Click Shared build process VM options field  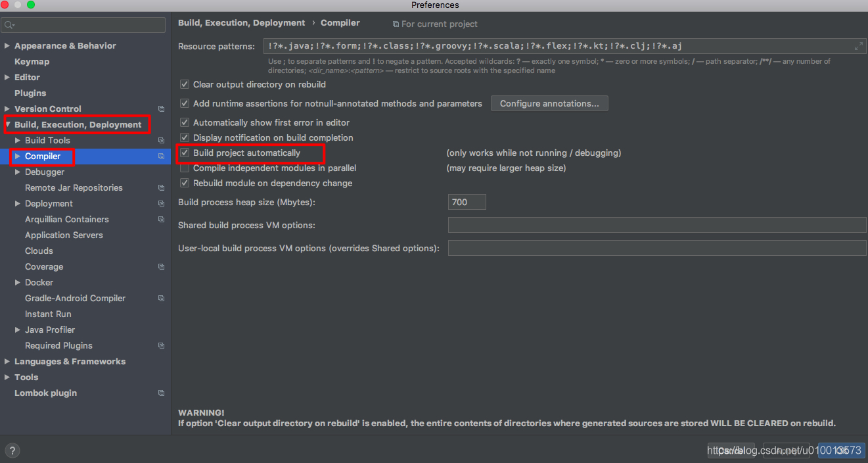(657, 225)
